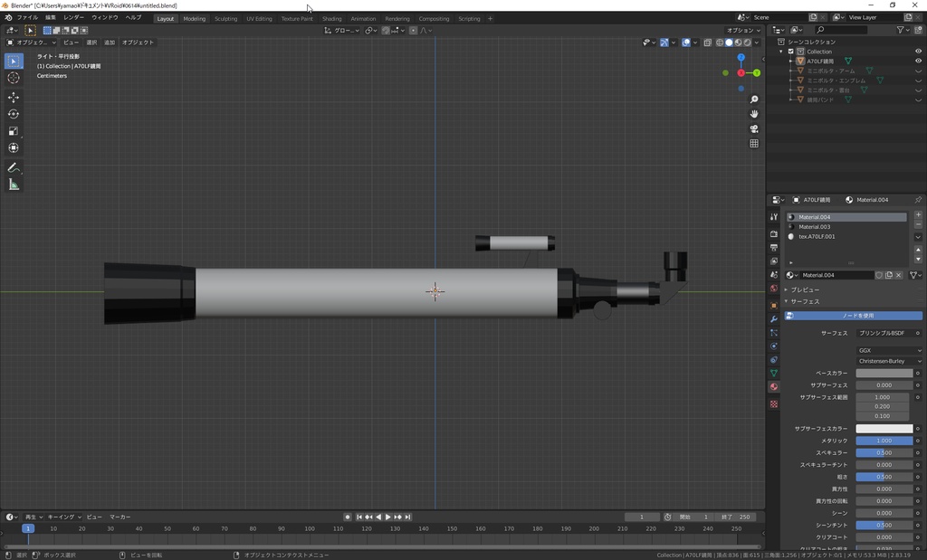Open the オプション dropdown in viewport

point(744,30)
